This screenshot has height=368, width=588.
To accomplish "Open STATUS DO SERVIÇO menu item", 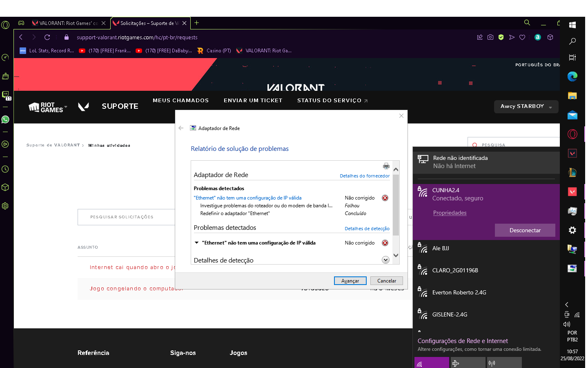I will click(x=332, y=100).
